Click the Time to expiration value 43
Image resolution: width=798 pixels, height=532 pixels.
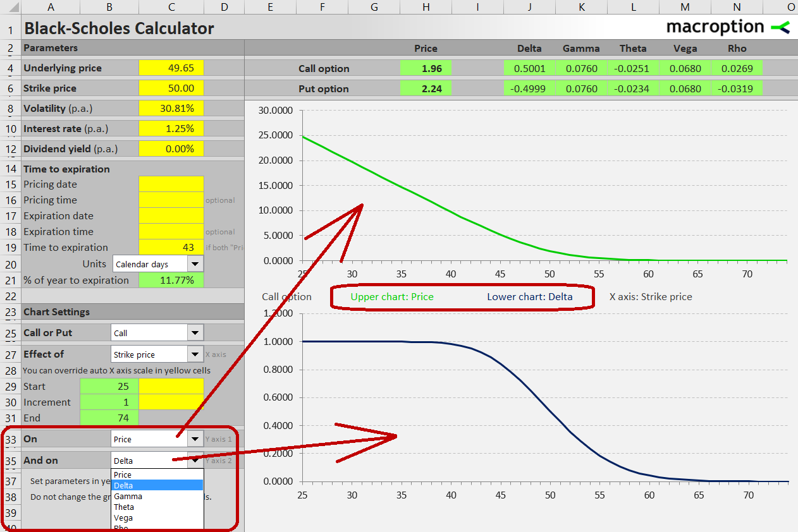[x=171, y=248]
